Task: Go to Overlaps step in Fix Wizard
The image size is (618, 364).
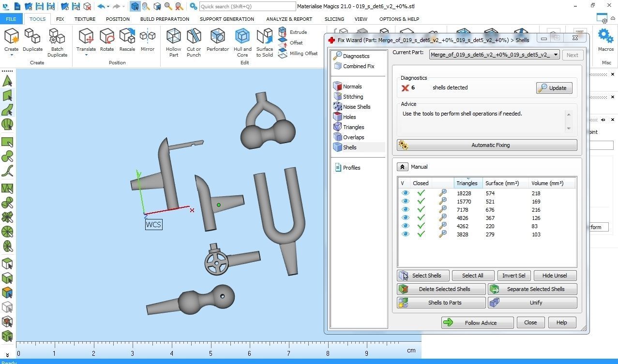Action: point(349,137)
